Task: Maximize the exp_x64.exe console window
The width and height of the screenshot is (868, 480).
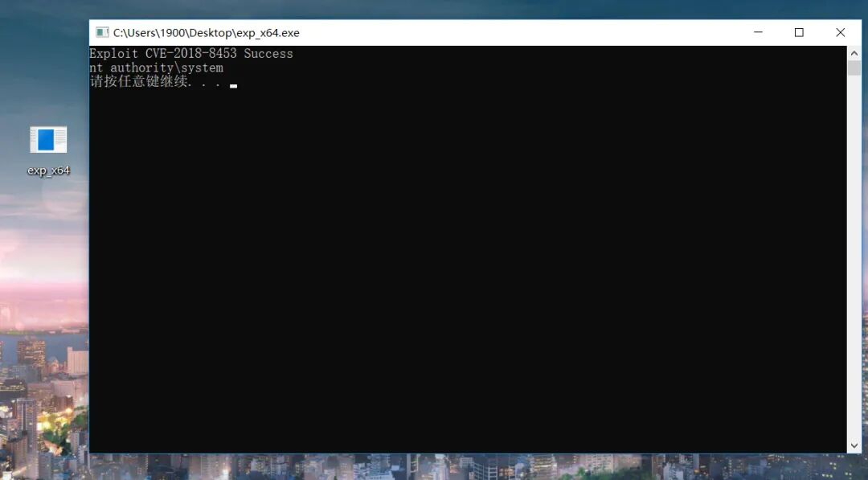Action: click(x=799, y=33)
